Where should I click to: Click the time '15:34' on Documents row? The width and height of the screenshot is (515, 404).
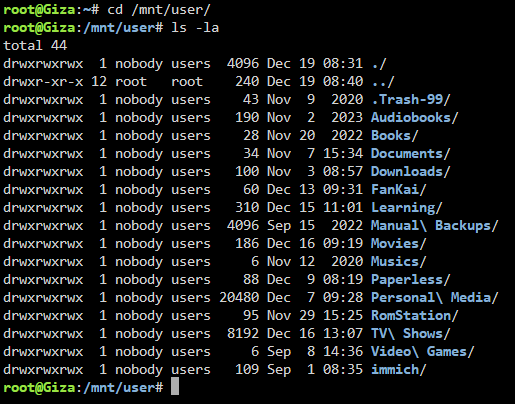coord(343,154)
